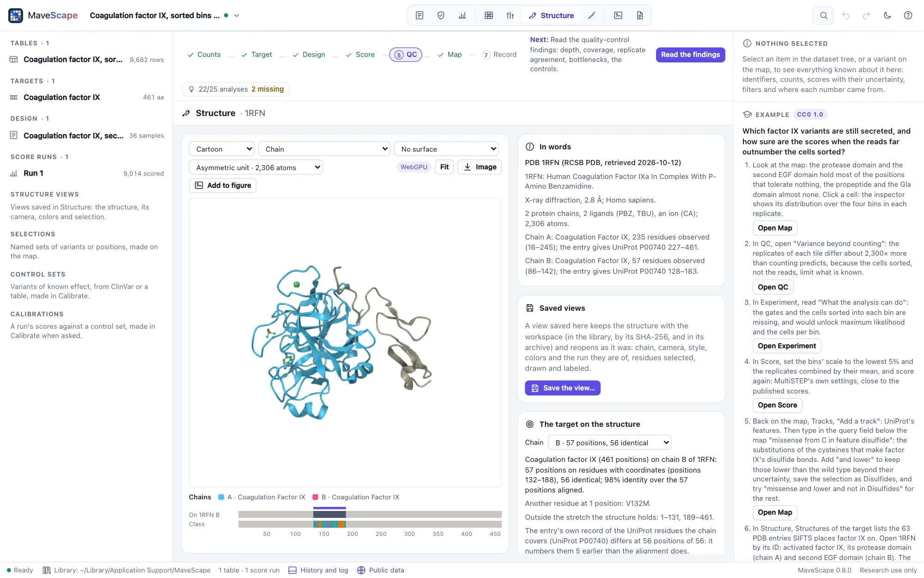Click the search magnifier icon
The height and width of the screenshot is (578, 924).
click(x=823, y=15)
